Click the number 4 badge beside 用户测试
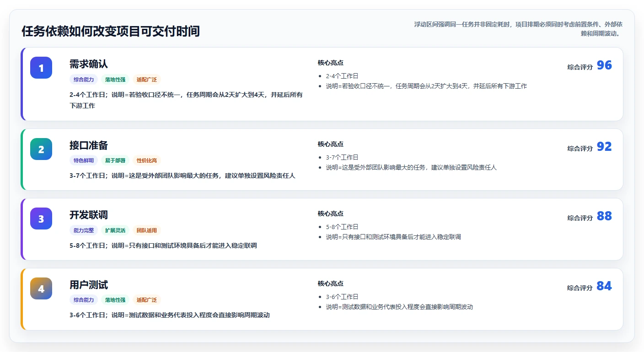644x352 pixels. (41, 288)
